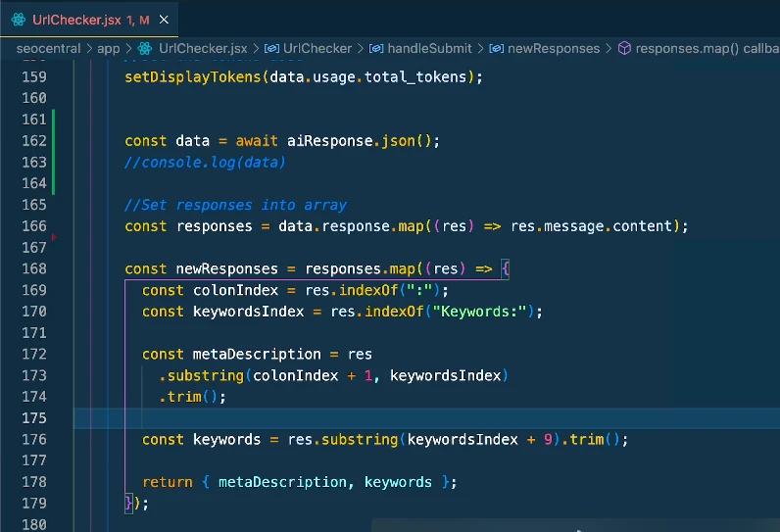The image size is (780, 532).
Task: Click the red deleted-lines arrow near line 167
Action: coord(52,238)
